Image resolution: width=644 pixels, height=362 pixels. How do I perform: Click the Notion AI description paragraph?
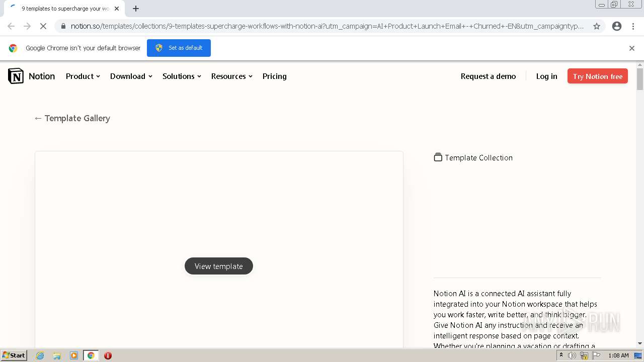click(517, 320)
